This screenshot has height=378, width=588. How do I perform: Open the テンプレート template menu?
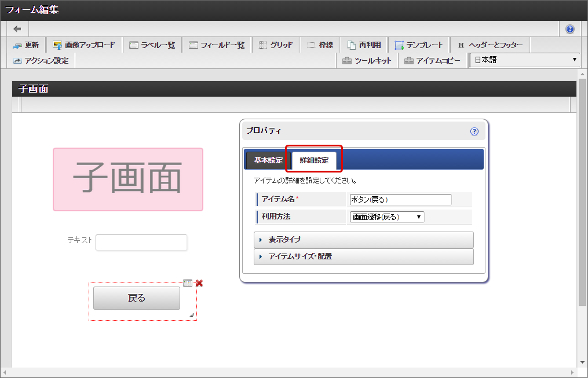[x=419, y=45]
